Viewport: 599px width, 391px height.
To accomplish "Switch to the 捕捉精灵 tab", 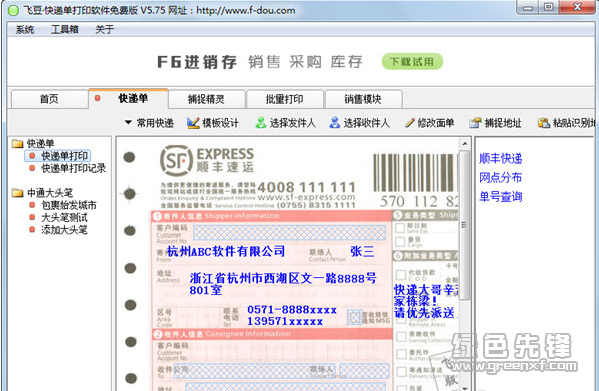I will [x=206, y=99].
